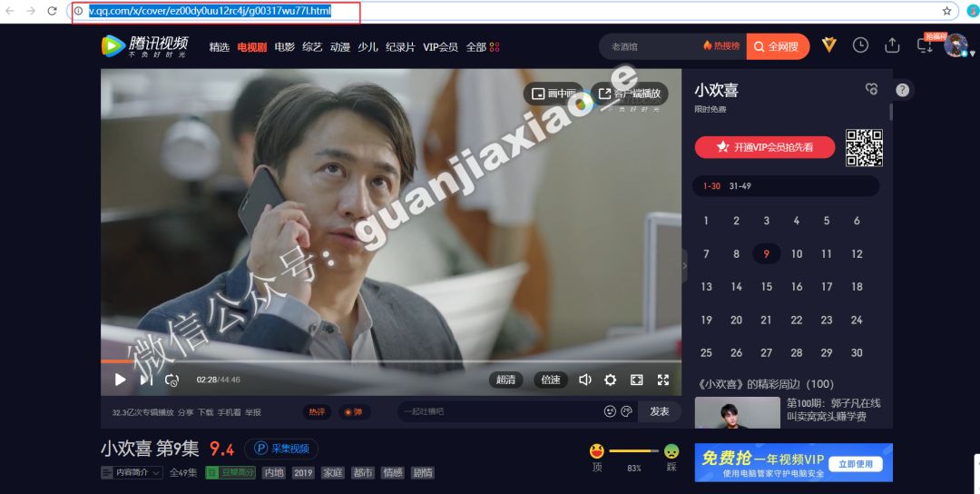Screen dimensions: 980x494
Task: Click the 全网搜 search button
Action: point(777,46)
